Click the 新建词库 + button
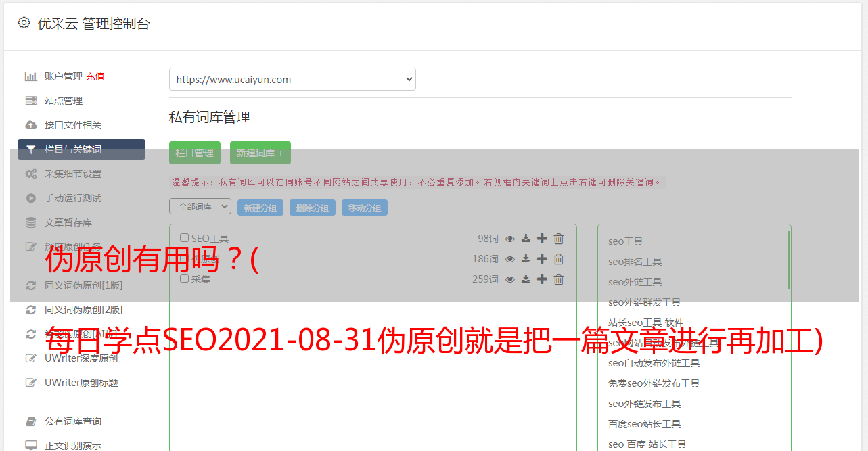 point(260,153)
